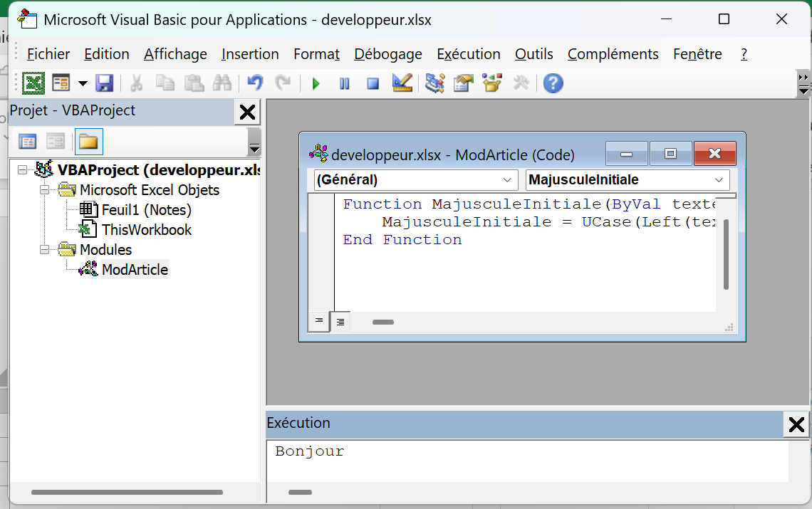Click the code window horizontal scrollbar
The width and height of the screenshot is (812, 509).
coord(383,322)
